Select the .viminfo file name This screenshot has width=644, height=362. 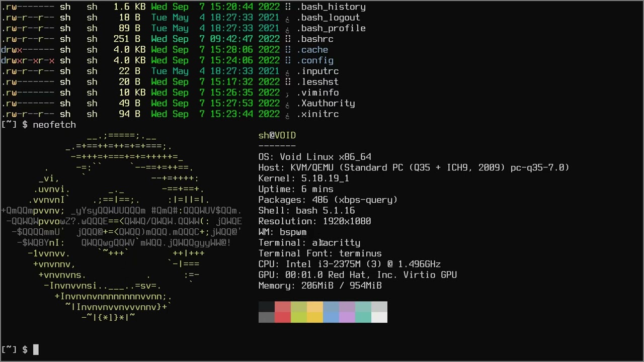pyautogui.click(x=317, y=93)
